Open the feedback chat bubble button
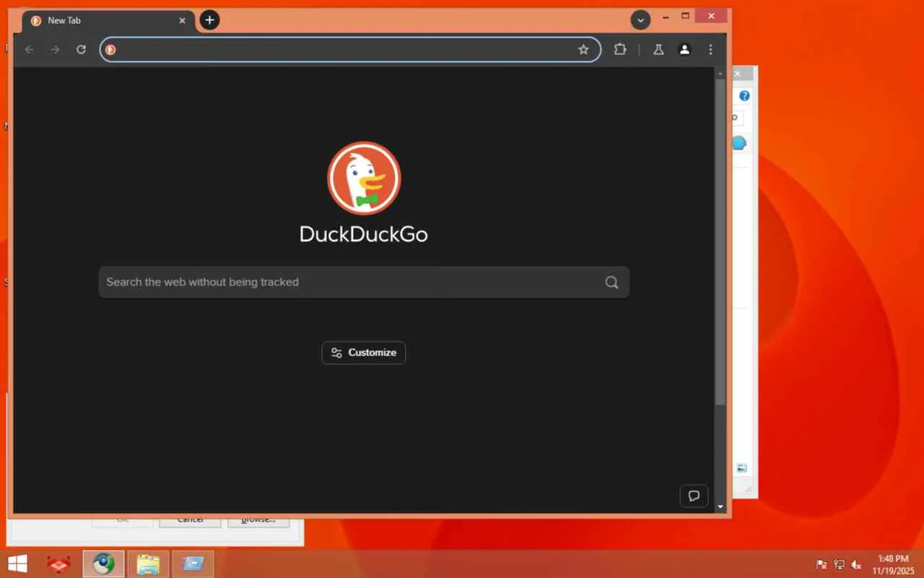 694,496
